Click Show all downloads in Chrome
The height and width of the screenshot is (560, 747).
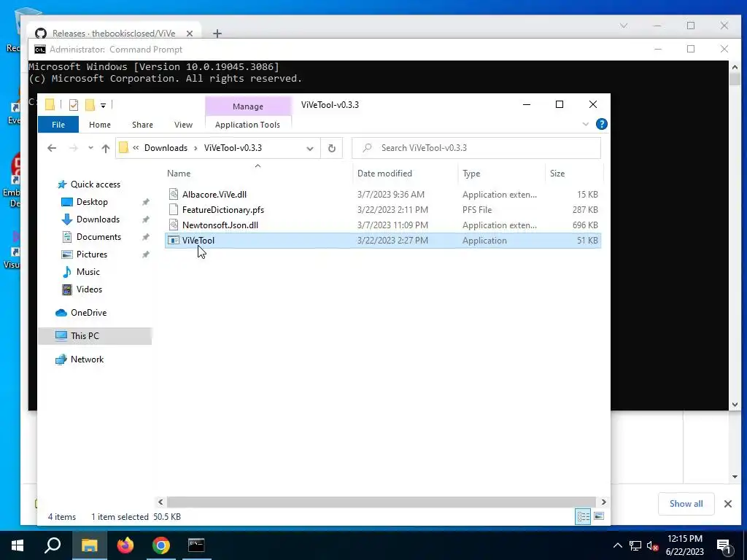click(686, 504)
